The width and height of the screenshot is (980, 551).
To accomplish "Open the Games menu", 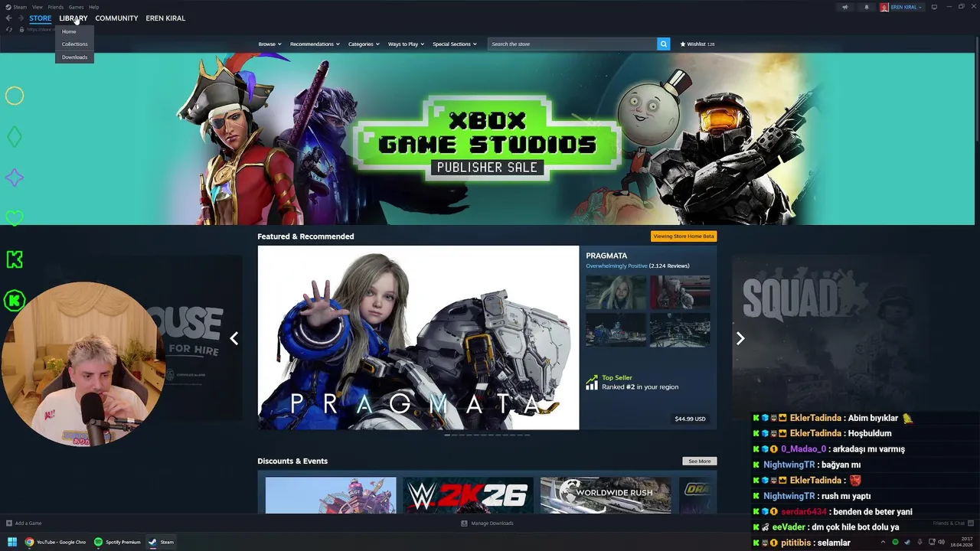I will click(76, 7).
